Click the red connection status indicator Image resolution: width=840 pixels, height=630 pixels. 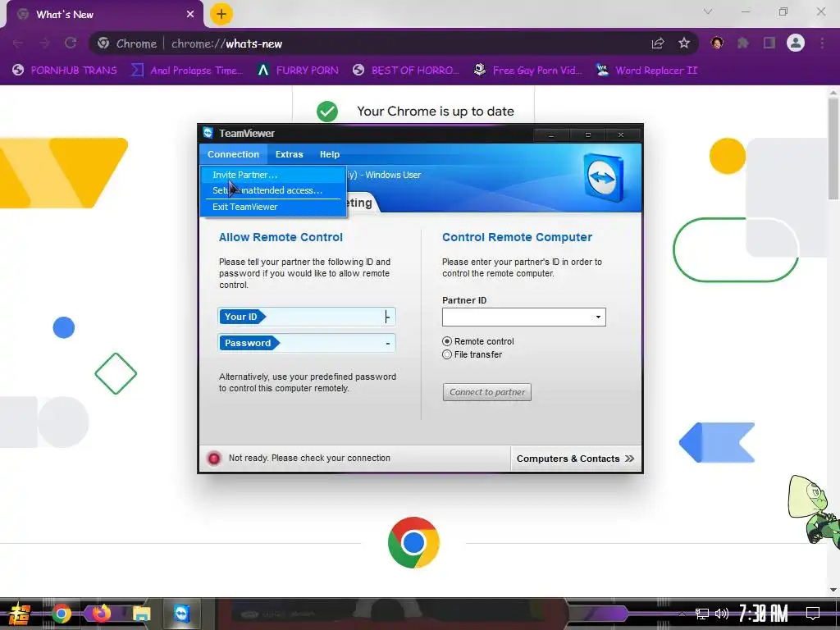pos(214,458)
